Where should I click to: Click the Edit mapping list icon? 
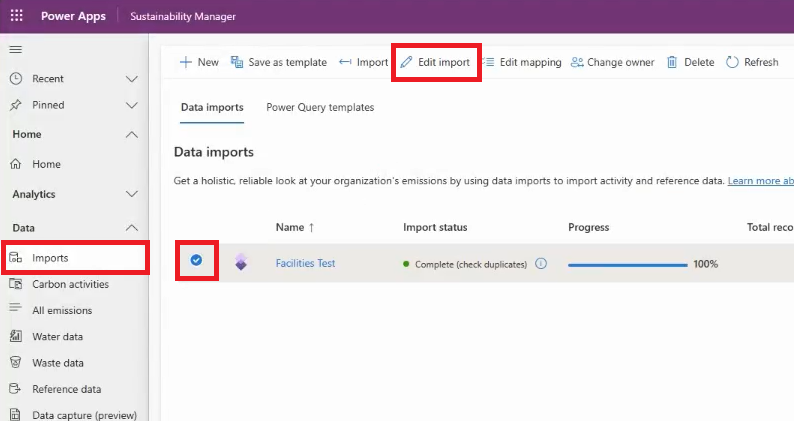[x=488, y=62]
